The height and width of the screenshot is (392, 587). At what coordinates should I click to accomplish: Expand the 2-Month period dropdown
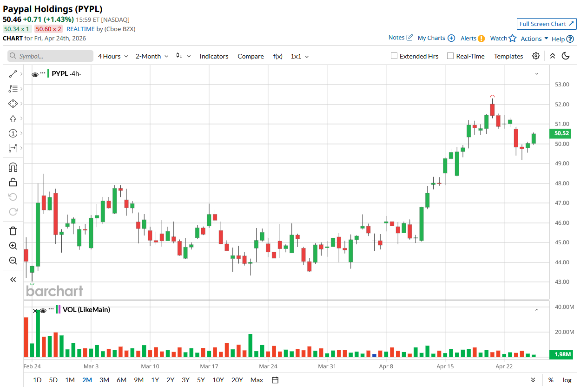[151, 56]
